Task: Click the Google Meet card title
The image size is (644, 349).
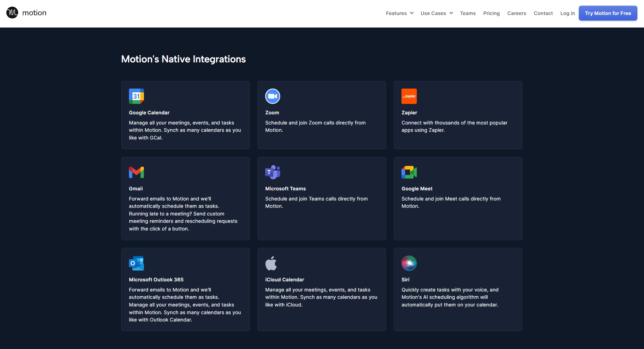Action: coord(417,189)
